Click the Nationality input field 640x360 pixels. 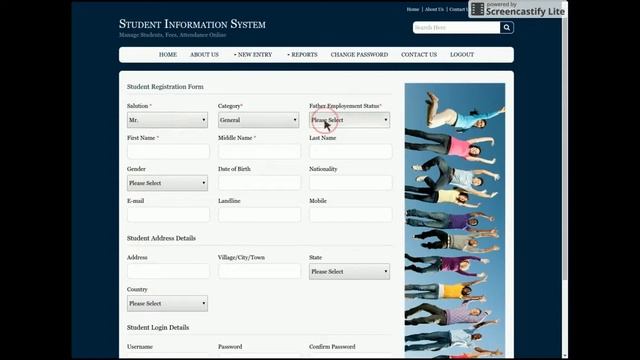(x=351, y=182)
